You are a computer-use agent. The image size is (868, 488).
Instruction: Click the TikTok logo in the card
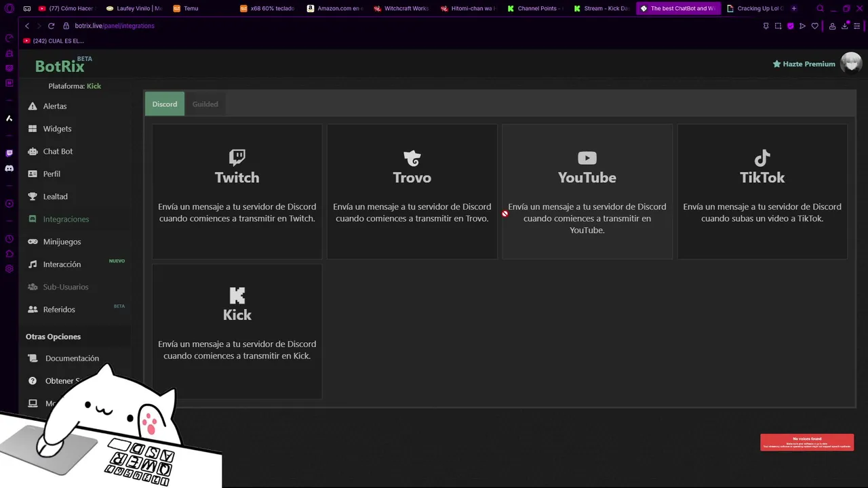[x=762, y=158]
